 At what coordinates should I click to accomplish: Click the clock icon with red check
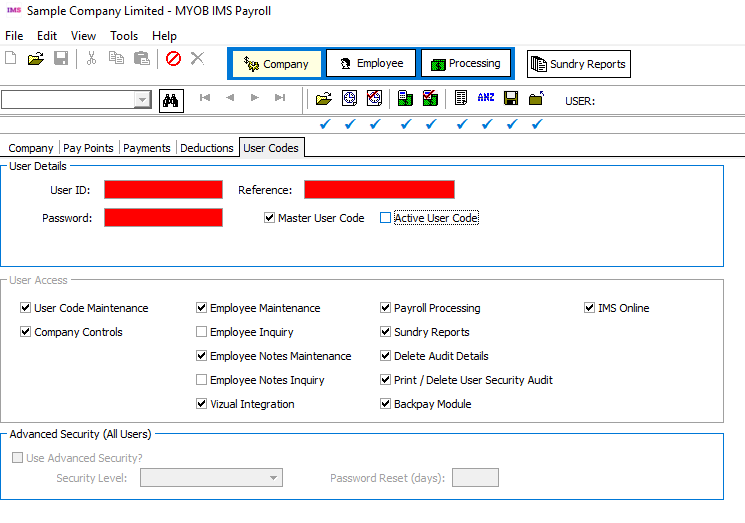(x=374, y=98)
